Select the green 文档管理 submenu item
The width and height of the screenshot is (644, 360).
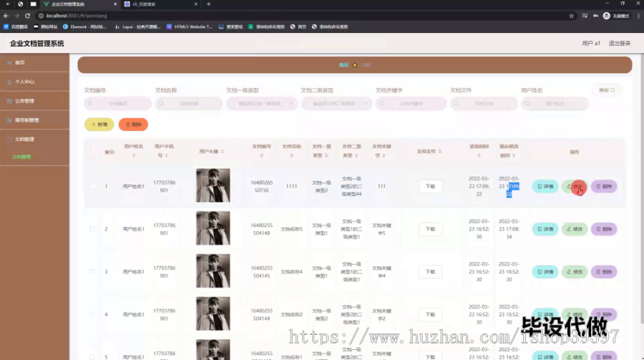pyautogui.click(x=21, y=157)
